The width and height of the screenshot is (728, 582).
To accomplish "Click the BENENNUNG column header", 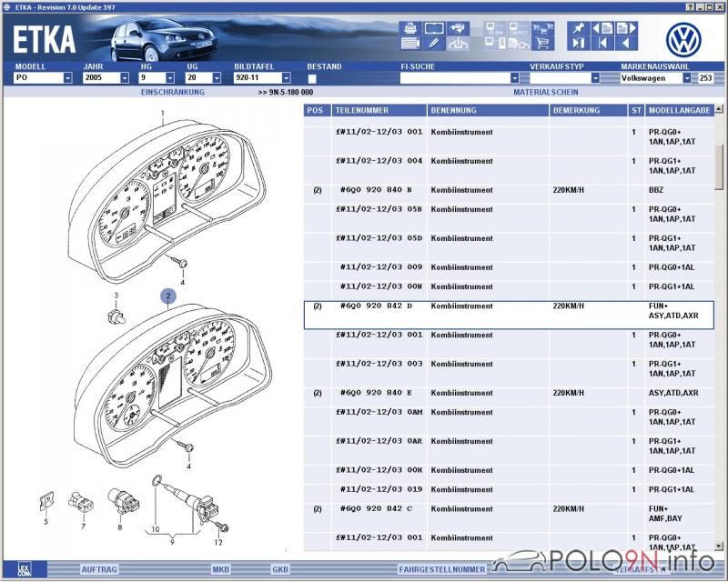I will point(488,110).
